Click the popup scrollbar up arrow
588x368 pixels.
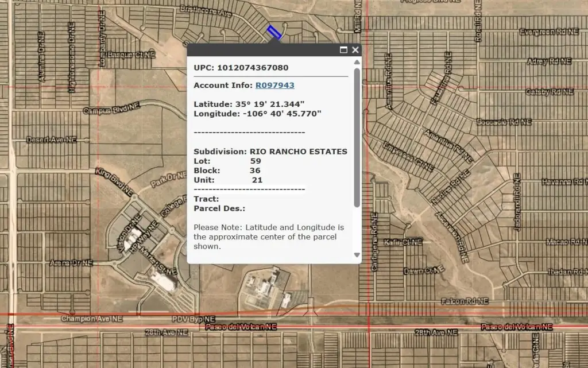point(357,62)
